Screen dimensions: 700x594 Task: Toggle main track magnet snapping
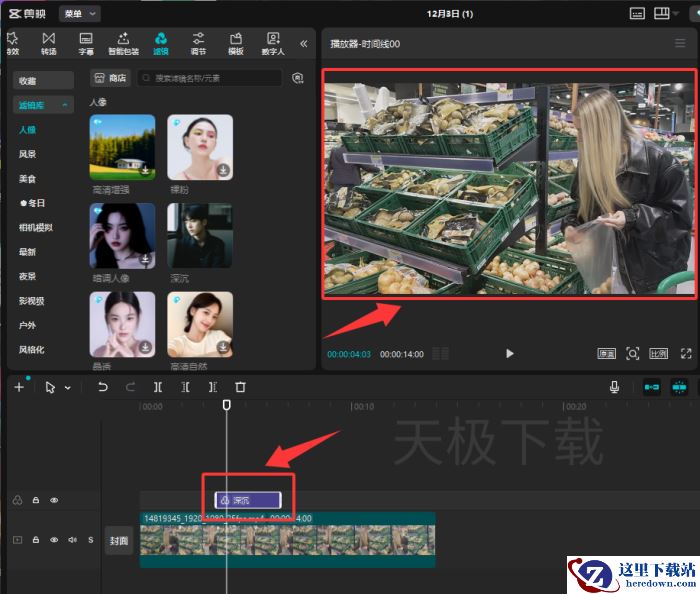point(652,387)
